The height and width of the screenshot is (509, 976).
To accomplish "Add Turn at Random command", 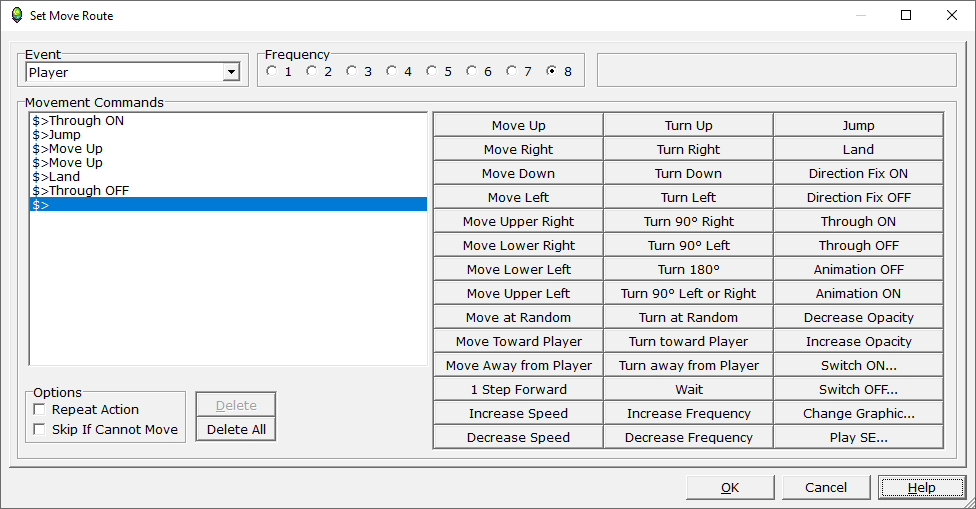I will 688,317.
